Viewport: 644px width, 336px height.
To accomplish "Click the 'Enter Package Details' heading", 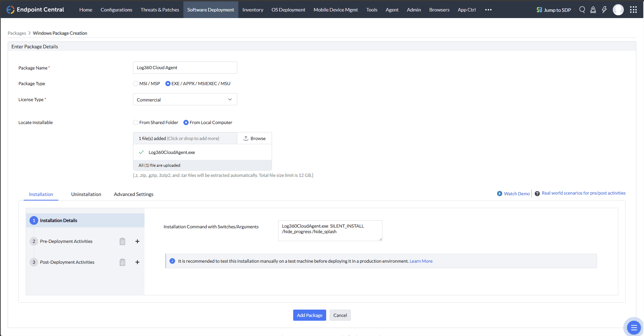I will coord(35,47).
